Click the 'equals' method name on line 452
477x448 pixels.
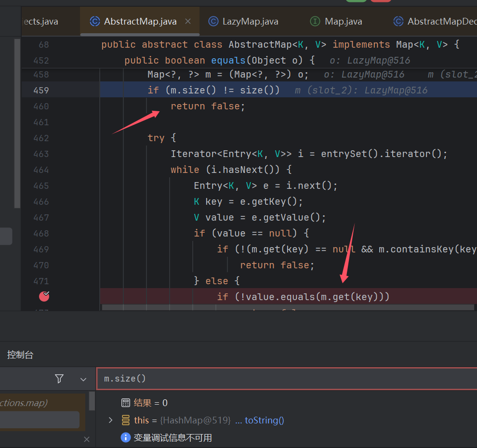228,60
